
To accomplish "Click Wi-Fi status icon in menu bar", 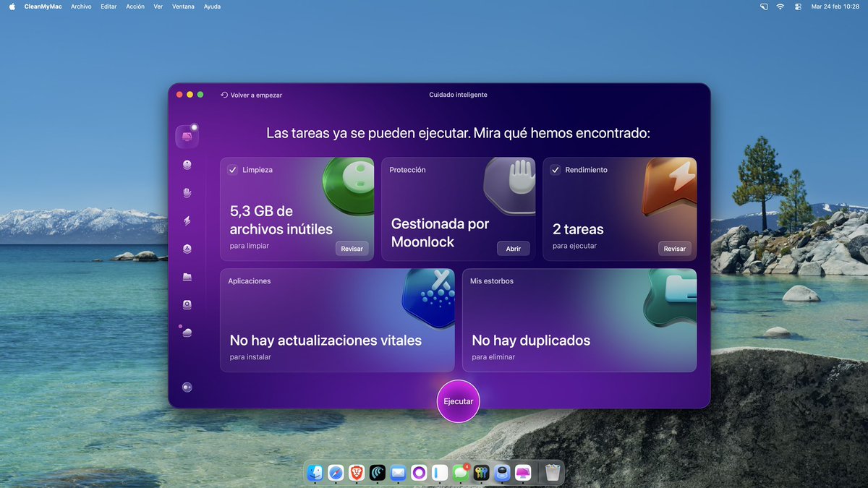I will [x=780, y=7].
